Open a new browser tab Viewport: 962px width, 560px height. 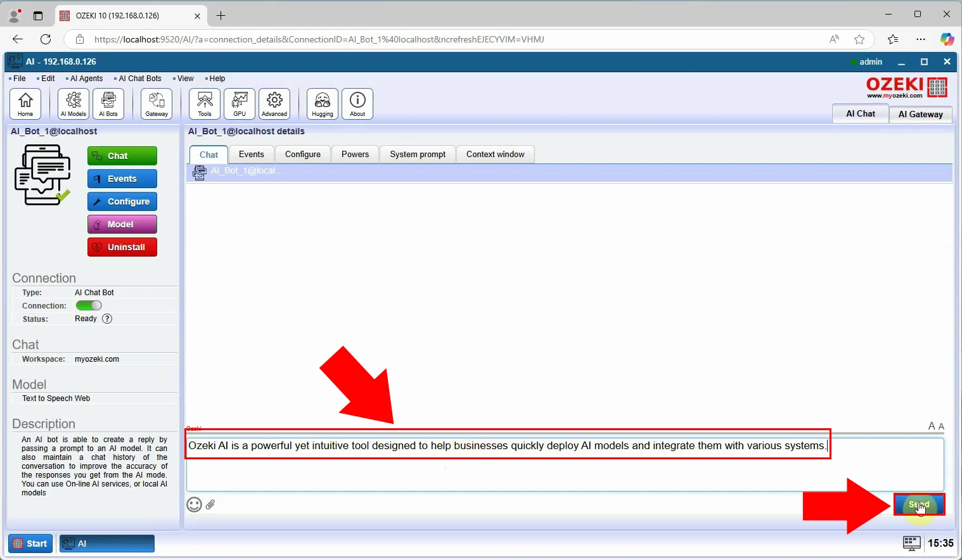tap(221, 16)
